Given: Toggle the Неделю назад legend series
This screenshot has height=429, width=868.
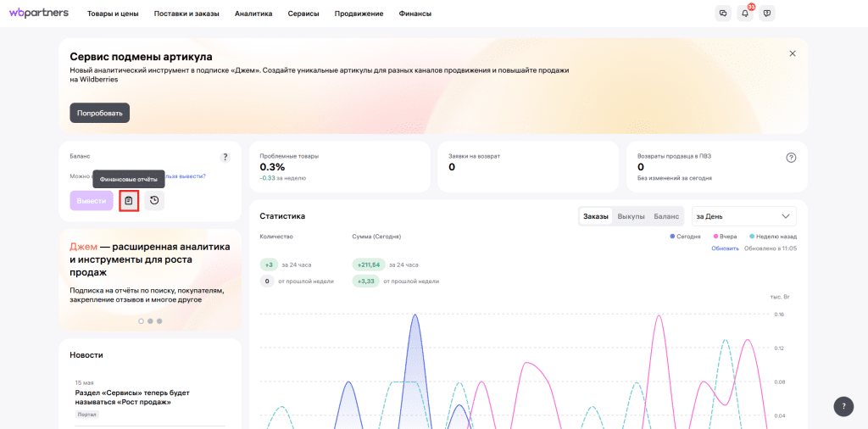Looking at the screenshot, I should (773, 237).
